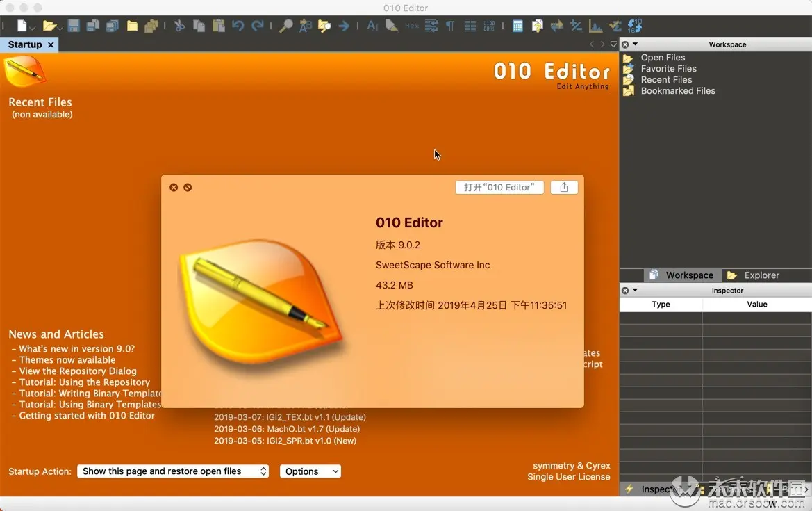Click the Convert double-arrow tool icon
Screen dimensions: 812x511
click(556, 26)
